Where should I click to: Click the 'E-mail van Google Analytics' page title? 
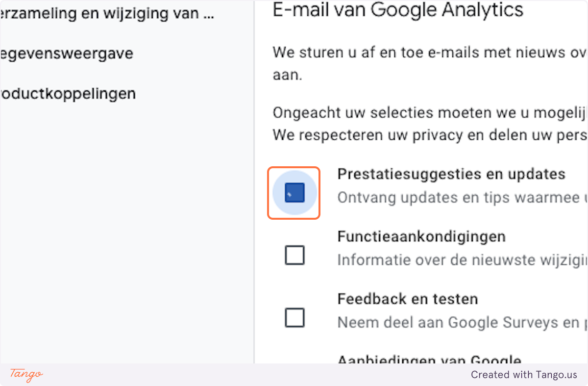[398, 10]
